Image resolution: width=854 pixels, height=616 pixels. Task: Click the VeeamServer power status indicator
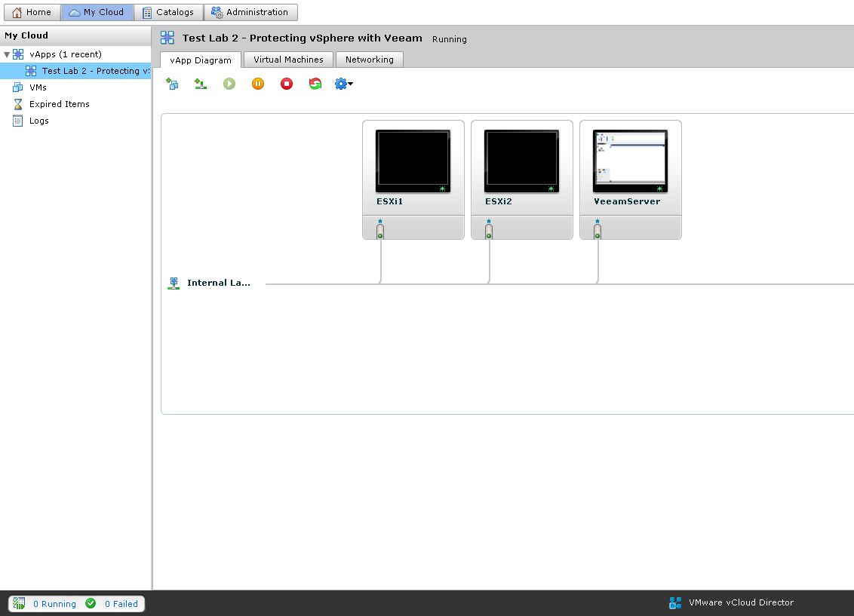659,188
